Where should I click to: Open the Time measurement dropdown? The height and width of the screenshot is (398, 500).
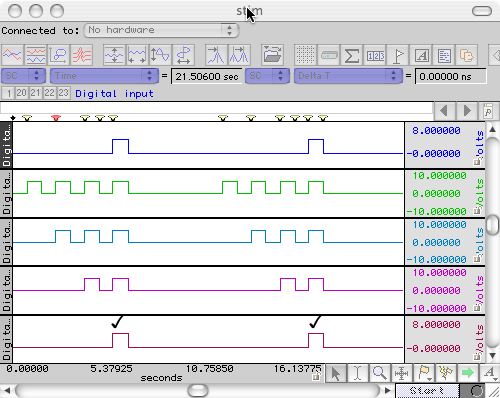104,76
